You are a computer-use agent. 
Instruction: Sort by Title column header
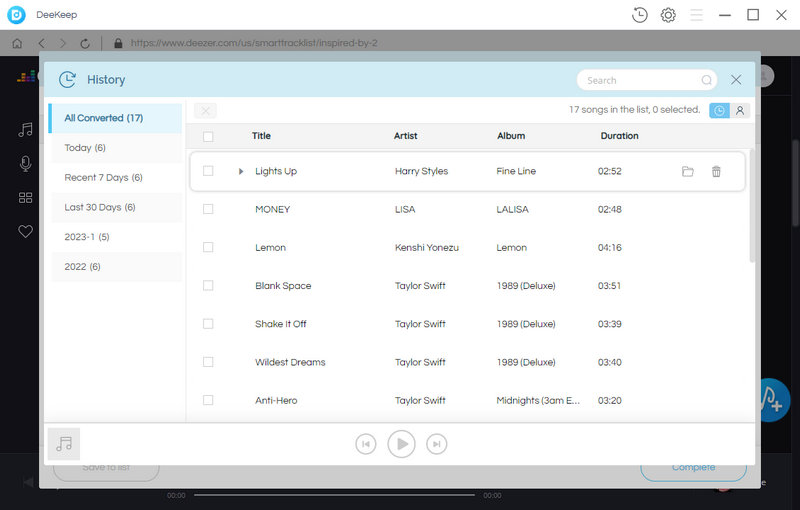[261, 136]
